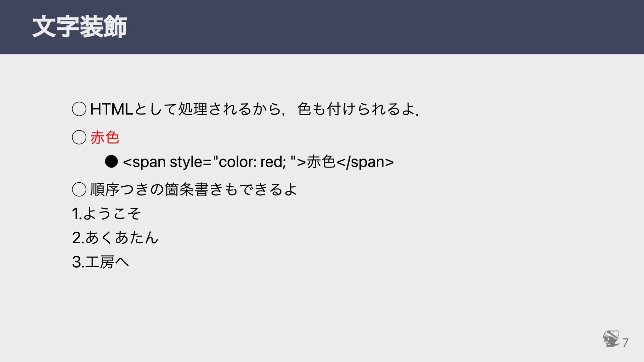Click the dark header bar
The image size is (644, 362).
(x=322, y=27)
